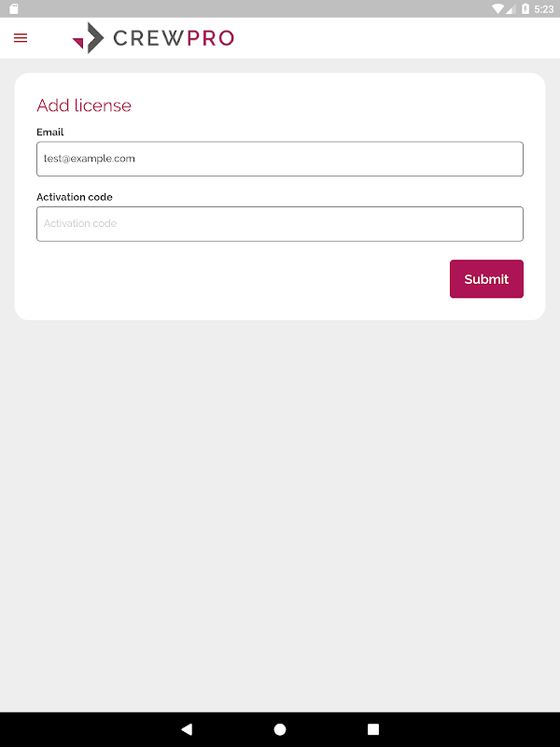Click the CrewPro arrow logo icon
Viewport: 560px width, 747px height.
[89, 38]
